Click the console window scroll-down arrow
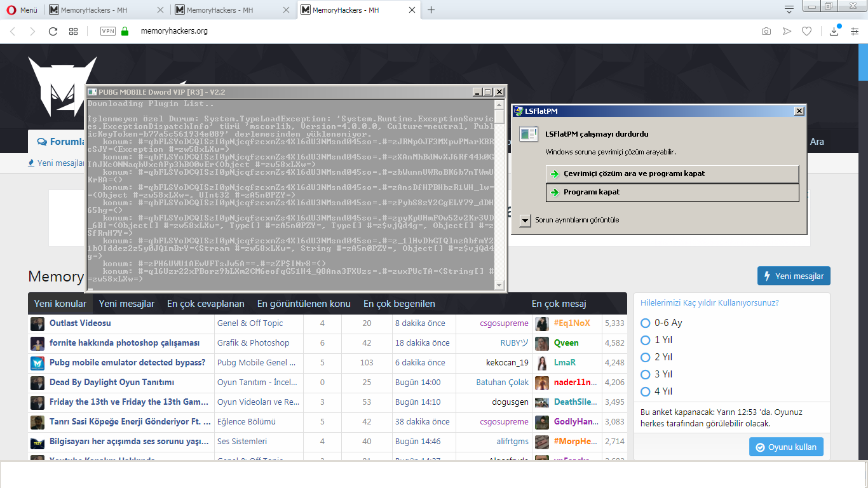Screen dimensions: 868x488 (499, 285)
